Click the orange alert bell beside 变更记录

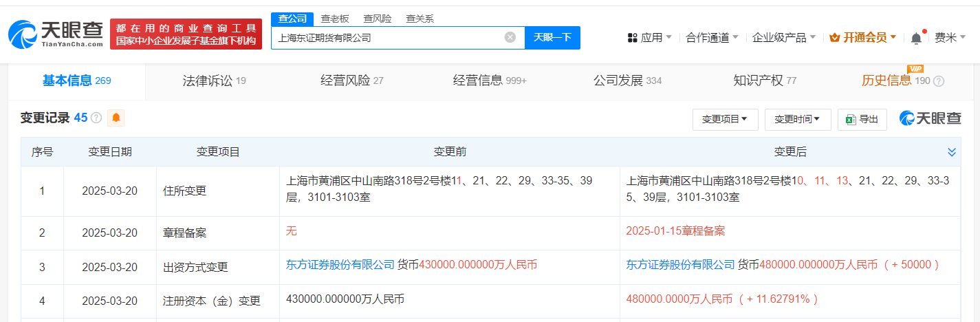(116, 118)
